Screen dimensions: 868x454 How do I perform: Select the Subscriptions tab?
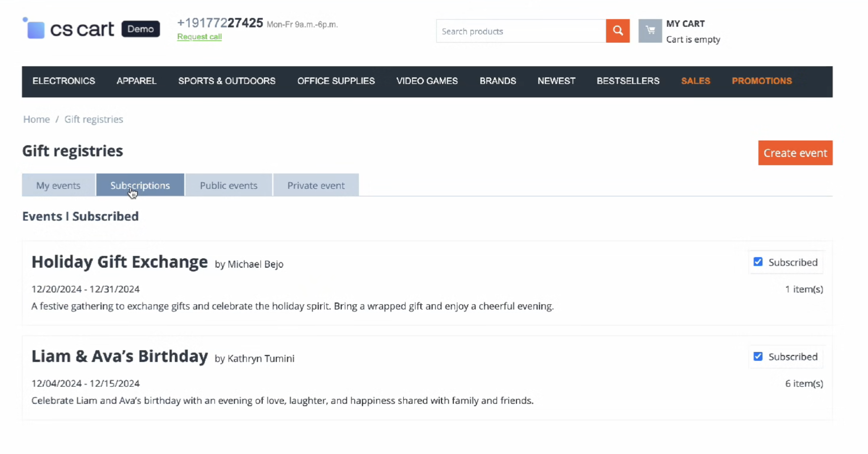coord(140,185)
